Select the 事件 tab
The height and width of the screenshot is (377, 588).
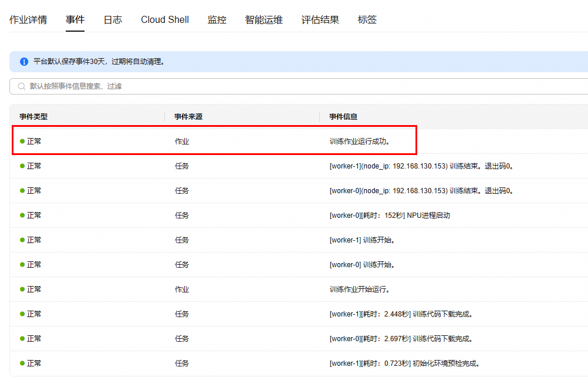pos(75,20)
